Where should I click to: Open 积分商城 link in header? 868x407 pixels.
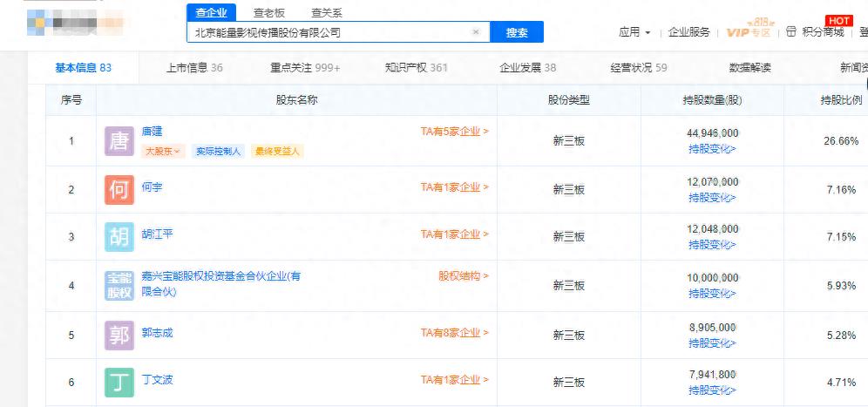823,32
